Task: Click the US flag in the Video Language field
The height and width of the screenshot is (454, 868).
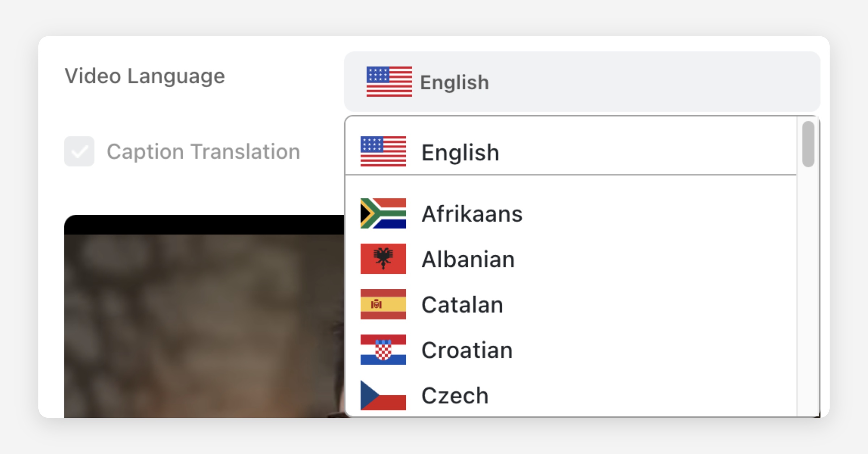Action: pos(389,81)
